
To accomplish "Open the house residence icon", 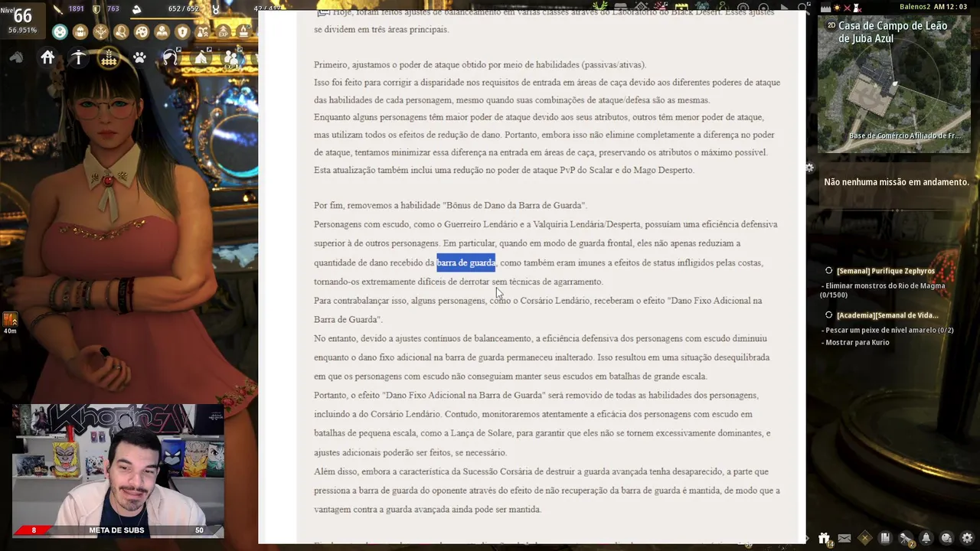I will click(47, 57).
